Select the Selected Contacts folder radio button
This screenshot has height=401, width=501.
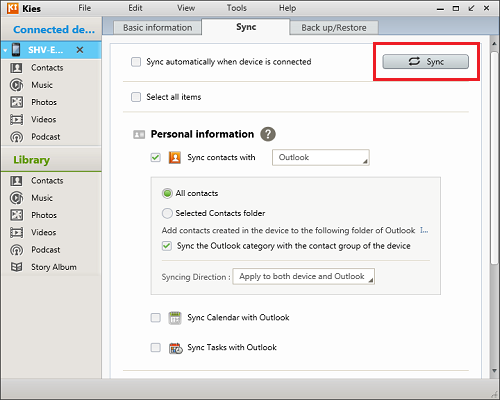click(167, 213)
